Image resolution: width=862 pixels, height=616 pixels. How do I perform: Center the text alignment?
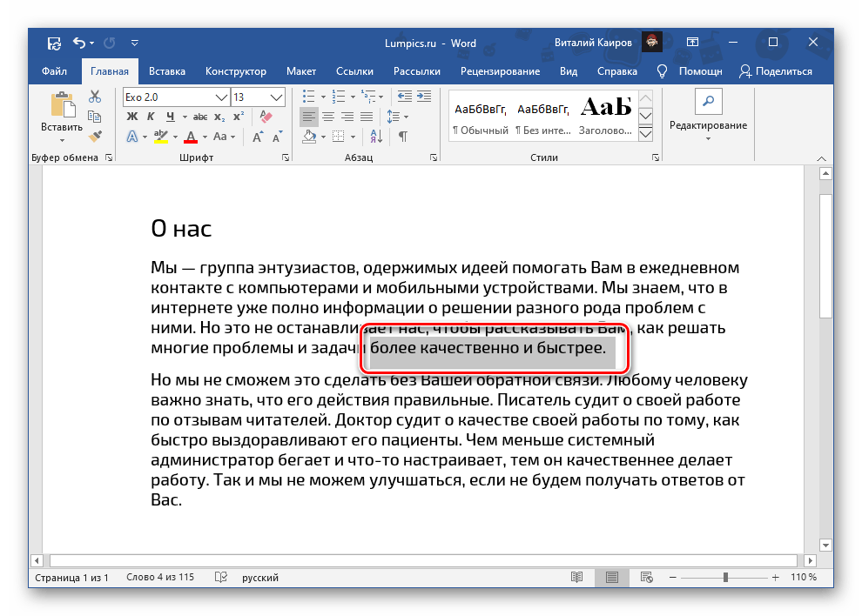(x=328, y=117)
